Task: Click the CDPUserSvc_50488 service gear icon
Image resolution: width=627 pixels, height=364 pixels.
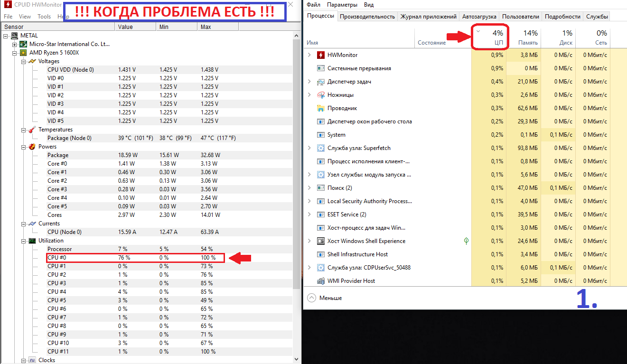Action: pos(320,268)
